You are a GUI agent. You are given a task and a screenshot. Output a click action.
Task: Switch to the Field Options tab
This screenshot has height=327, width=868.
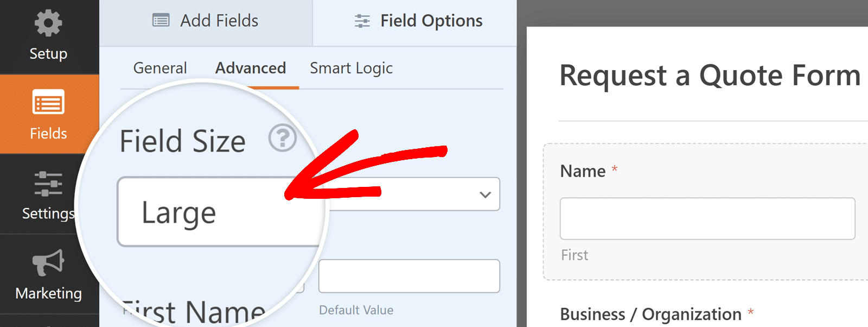coord(417,20)
